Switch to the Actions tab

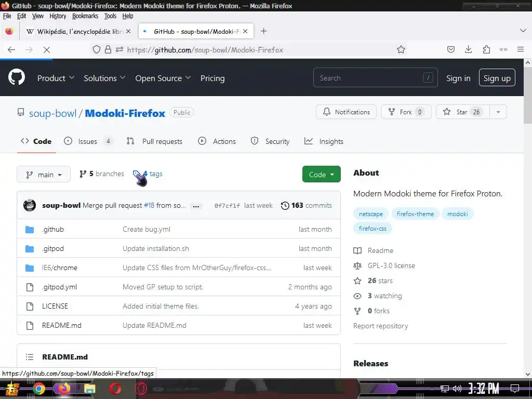click(x=217, y=141)
